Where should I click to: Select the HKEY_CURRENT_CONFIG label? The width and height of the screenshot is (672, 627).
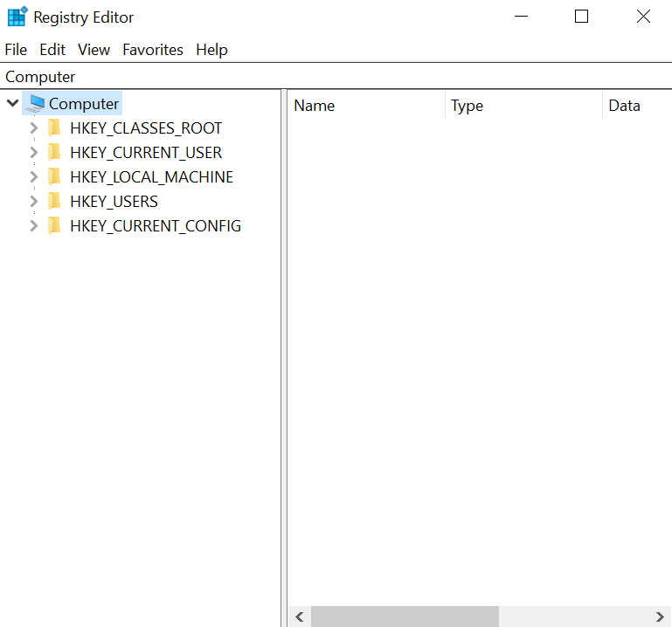(x=156, y=225)
